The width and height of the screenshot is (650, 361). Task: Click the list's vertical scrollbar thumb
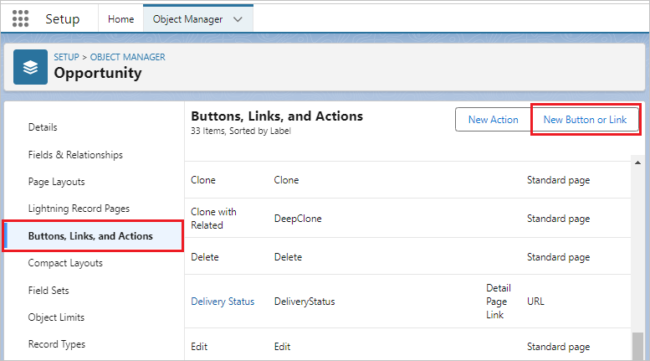pyautogui.click(x=638, y=346)
